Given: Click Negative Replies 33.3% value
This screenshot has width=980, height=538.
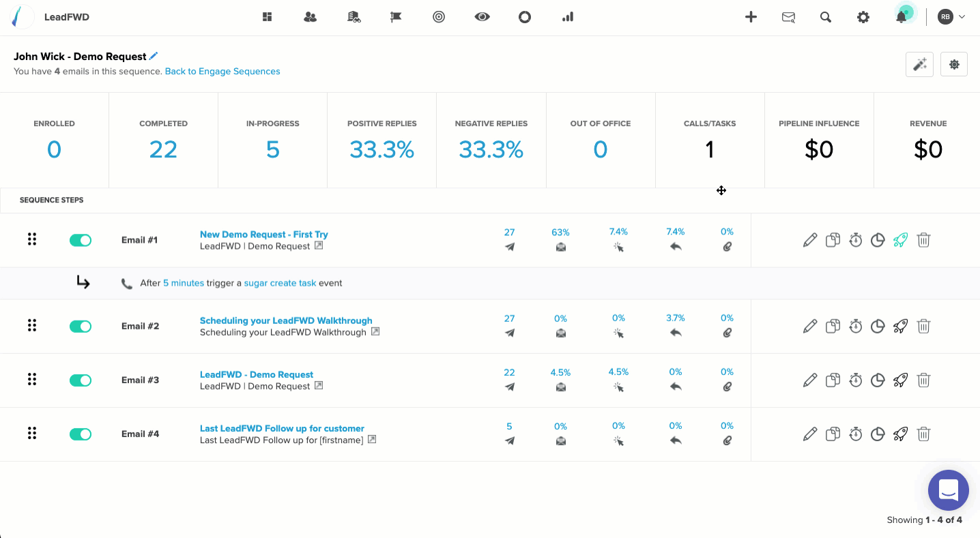Looking at the screenshot, I should click(x=491, y=149).
